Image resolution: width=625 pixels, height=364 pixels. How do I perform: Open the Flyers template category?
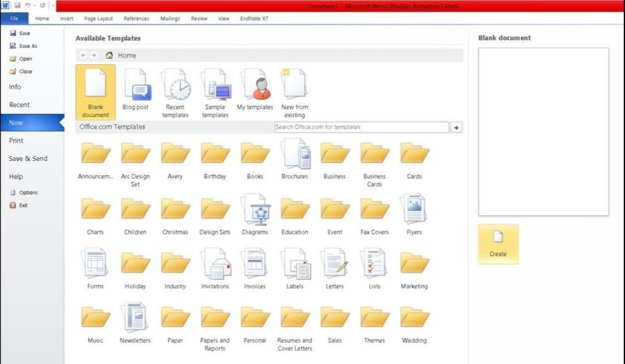coord(414,215)
